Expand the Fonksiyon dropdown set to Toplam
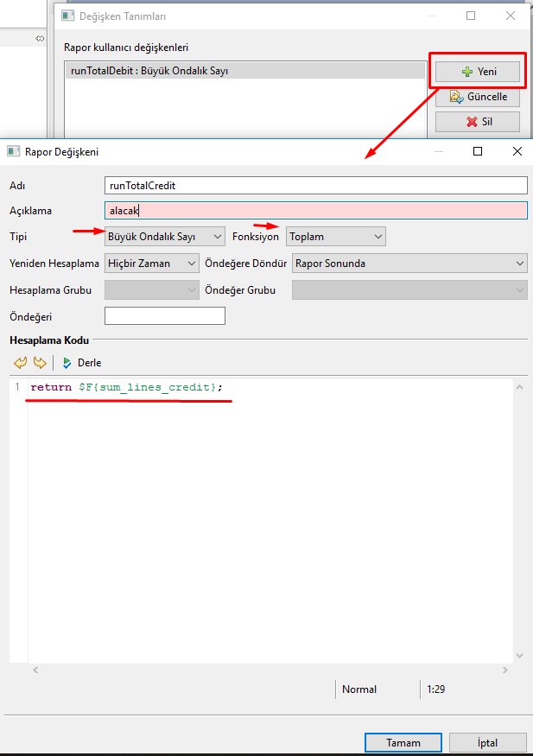This screenshot has width=533, height=756. tap(336, 236)
